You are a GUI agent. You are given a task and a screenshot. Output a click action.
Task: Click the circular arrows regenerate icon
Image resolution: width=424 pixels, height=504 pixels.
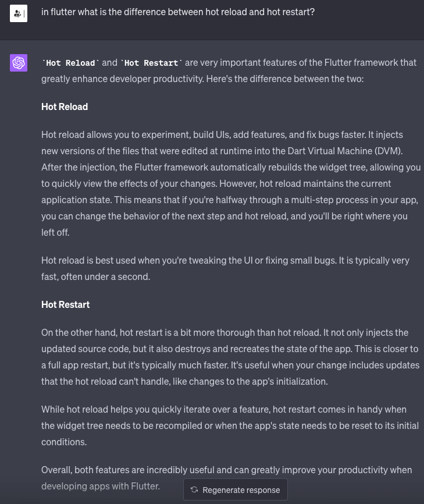click(x=194, y=490)
